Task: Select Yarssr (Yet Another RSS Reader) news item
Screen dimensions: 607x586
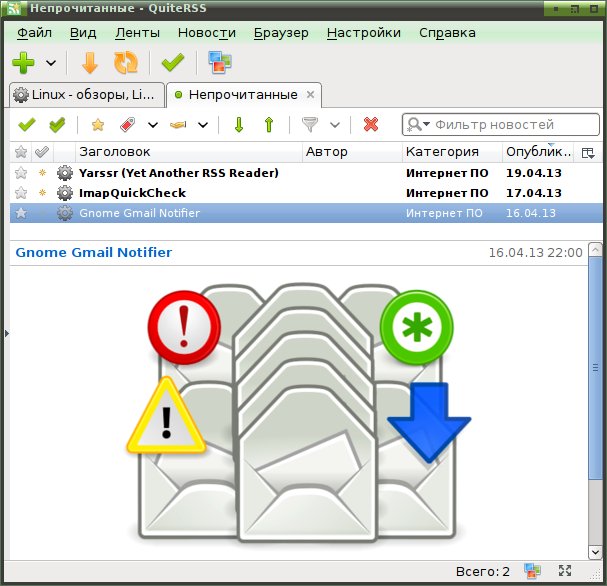Action: tap(179, 173)
